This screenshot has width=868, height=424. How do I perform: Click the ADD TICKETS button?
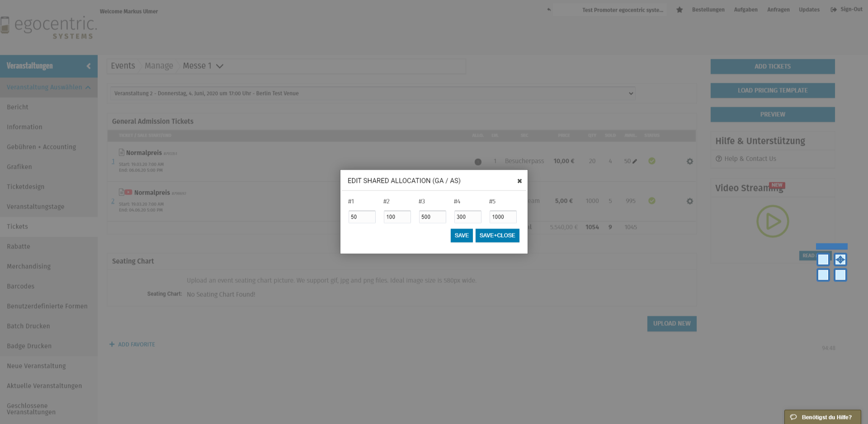pyautogui.click(x=772, y=67)
